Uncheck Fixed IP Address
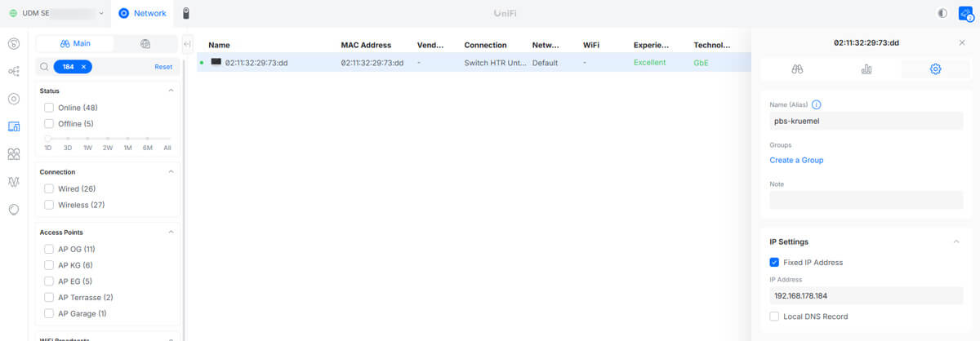980x341 pixels. click(x=774, y=263)
